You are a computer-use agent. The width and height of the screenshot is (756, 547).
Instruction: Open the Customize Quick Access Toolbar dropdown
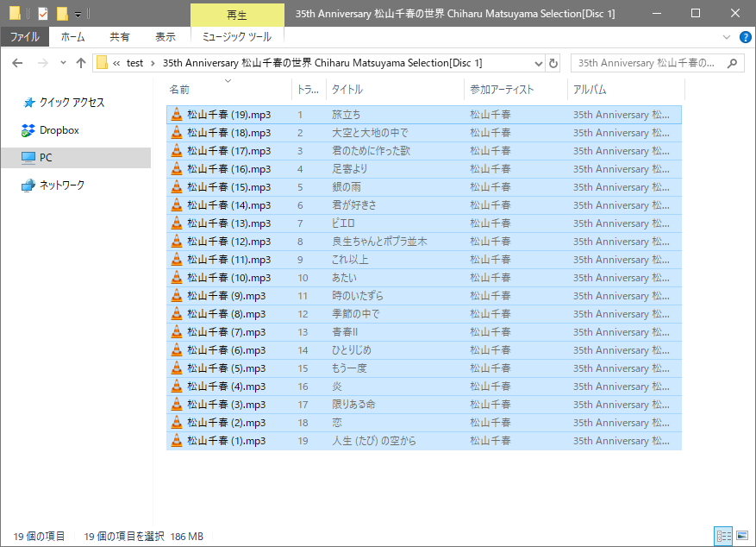78,15
